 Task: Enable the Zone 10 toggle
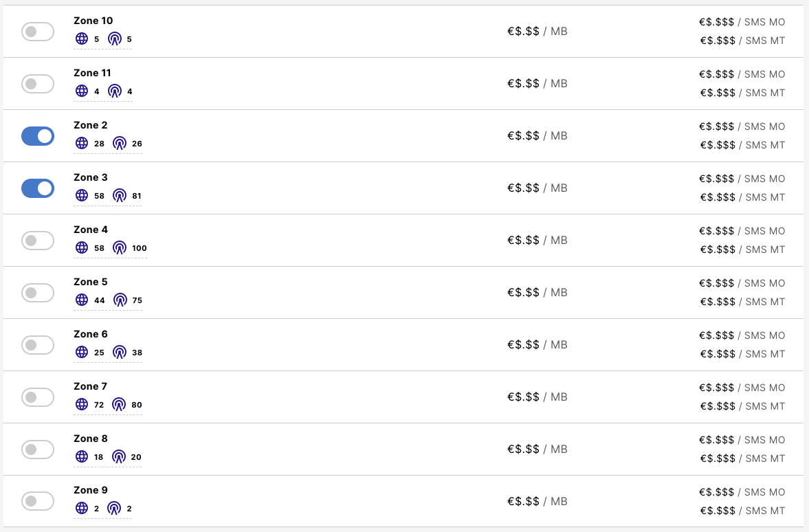pyautogui.click(x=38, y=32)
